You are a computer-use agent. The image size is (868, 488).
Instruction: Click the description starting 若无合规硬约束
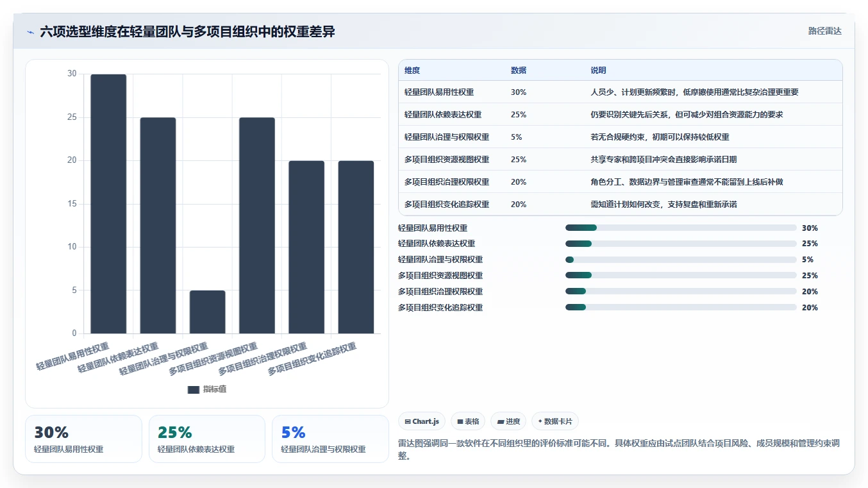pos(660,137)
